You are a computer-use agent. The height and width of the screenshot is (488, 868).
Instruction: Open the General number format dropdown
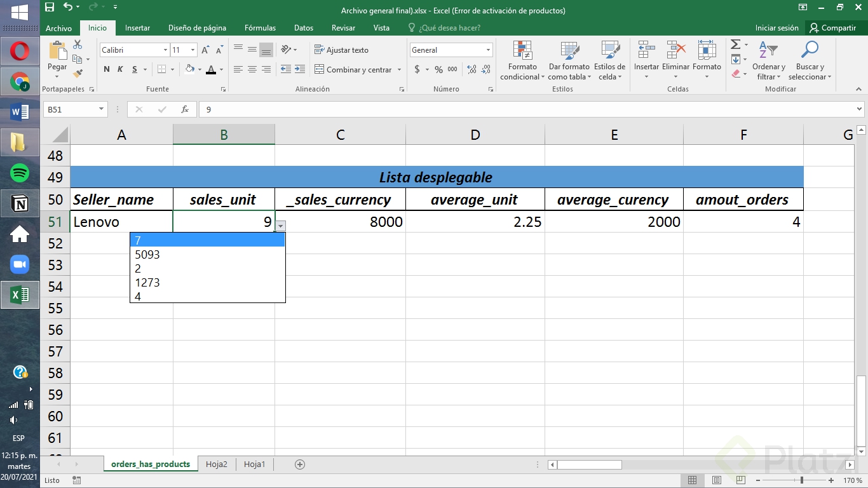[488, 50]
